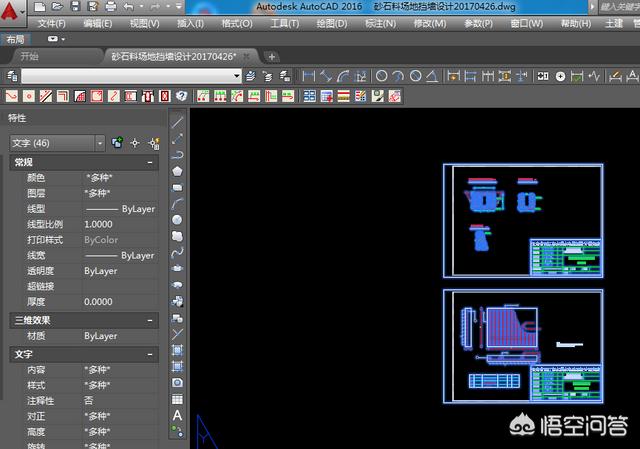Click the Table tool in draw toolbar

tap(177, 399)
